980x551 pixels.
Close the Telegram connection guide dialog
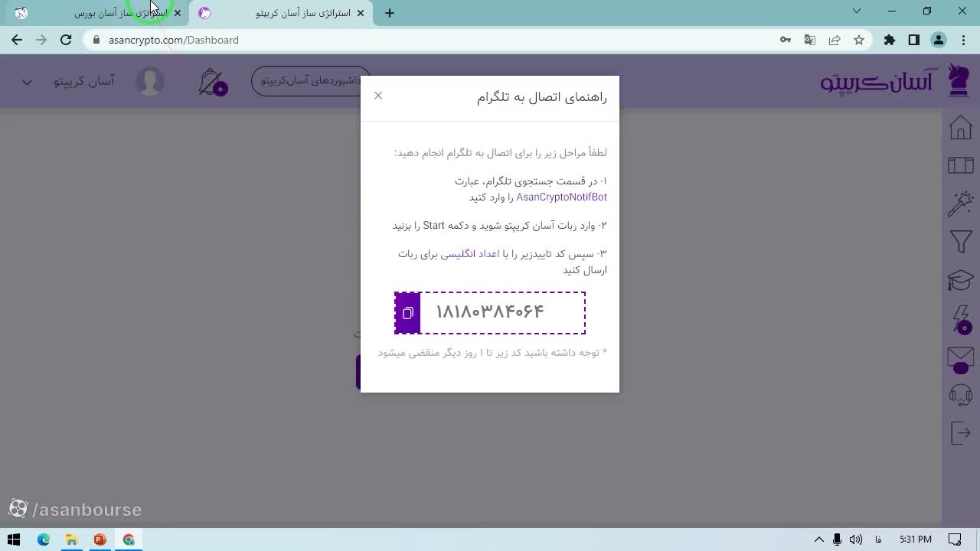coord(378,96)
